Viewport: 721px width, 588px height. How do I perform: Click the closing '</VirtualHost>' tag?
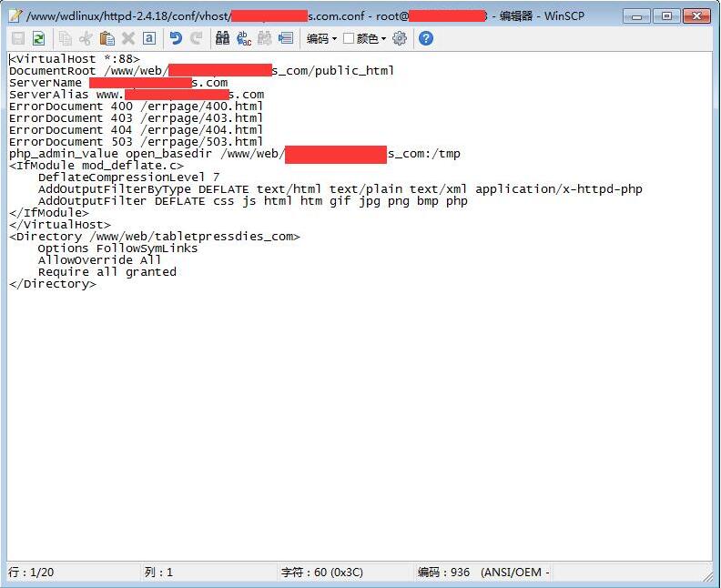(60, 225)
